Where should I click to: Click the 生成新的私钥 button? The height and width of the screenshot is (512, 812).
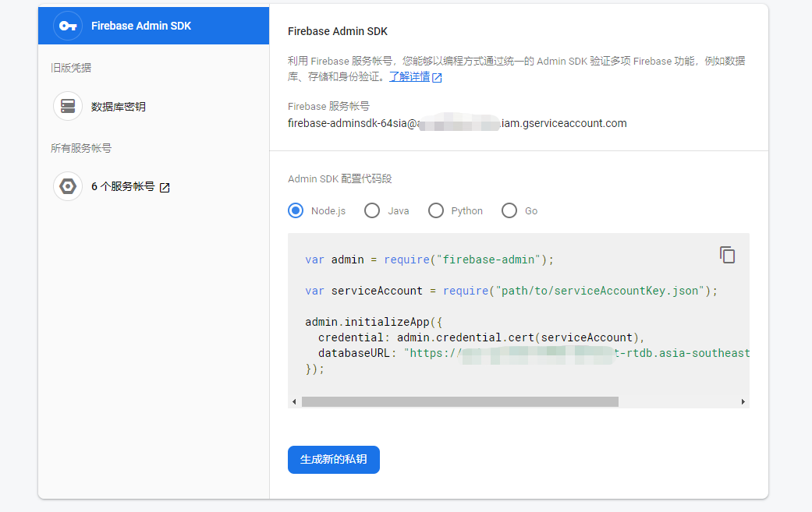[334, 459]
